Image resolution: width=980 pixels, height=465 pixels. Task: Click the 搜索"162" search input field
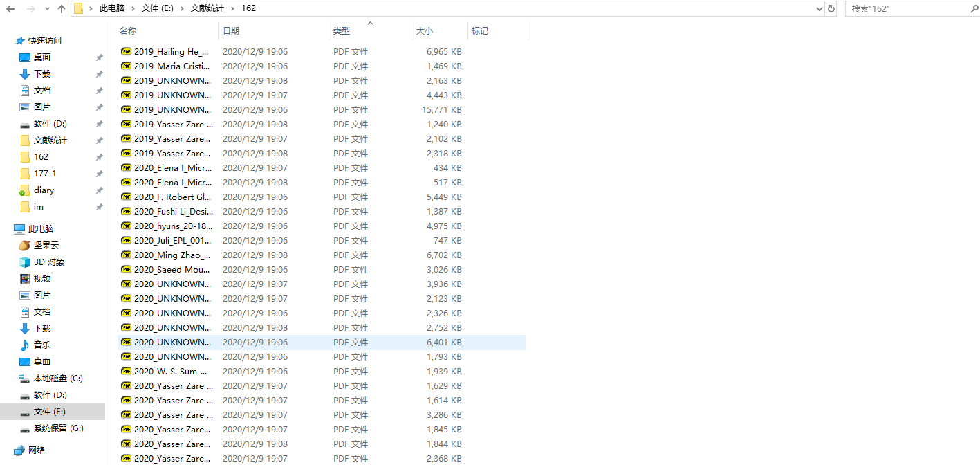[906, 9]
